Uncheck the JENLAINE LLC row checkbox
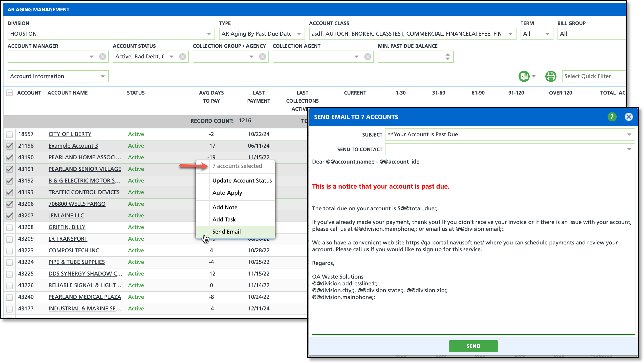 point(9,216)
